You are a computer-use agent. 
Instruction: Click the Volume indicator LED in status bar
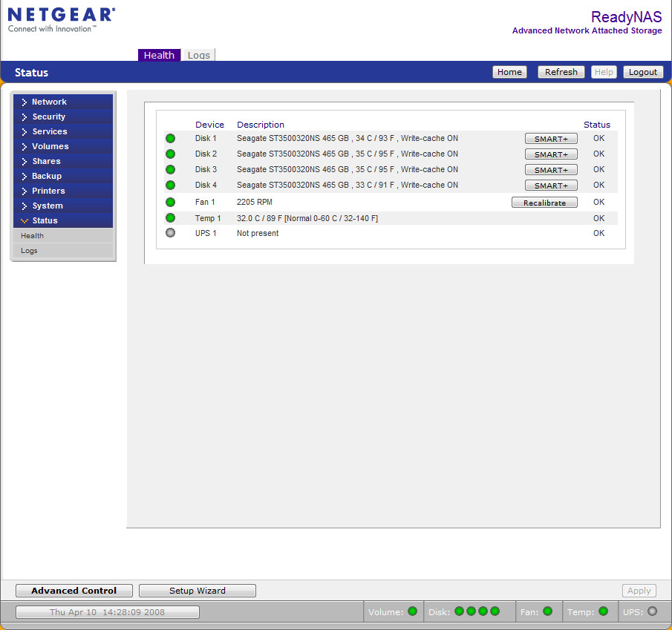point(413,611)
